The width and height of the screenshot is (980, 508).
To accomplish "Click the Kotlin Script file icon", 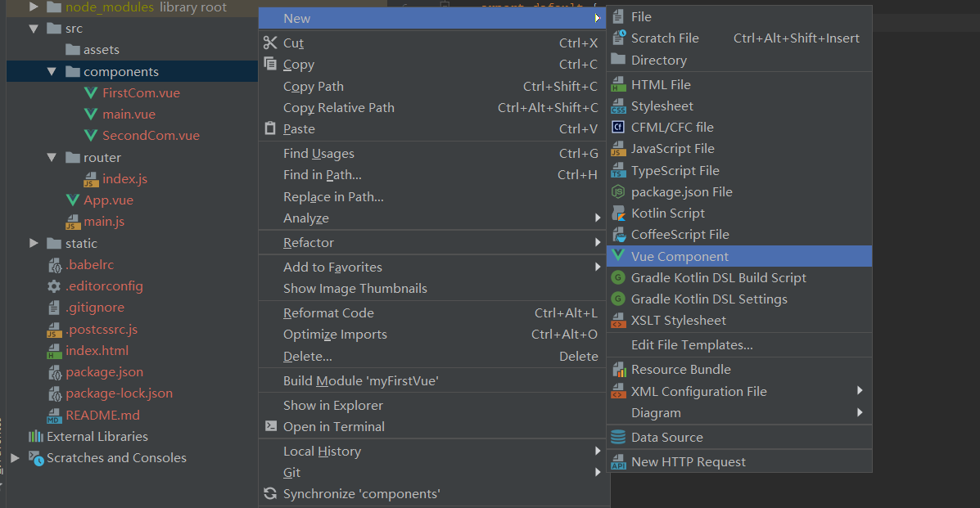I will coord(618,214).
